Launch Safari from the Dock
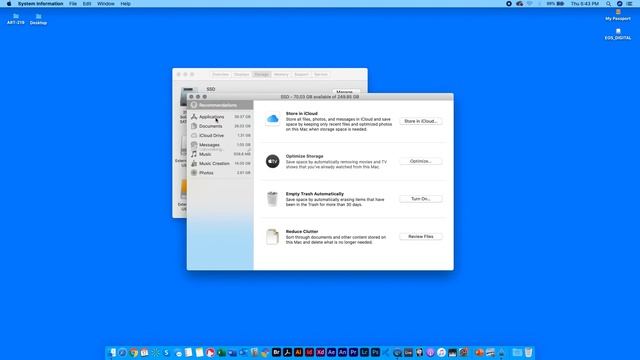 click(x=122, y=352)
